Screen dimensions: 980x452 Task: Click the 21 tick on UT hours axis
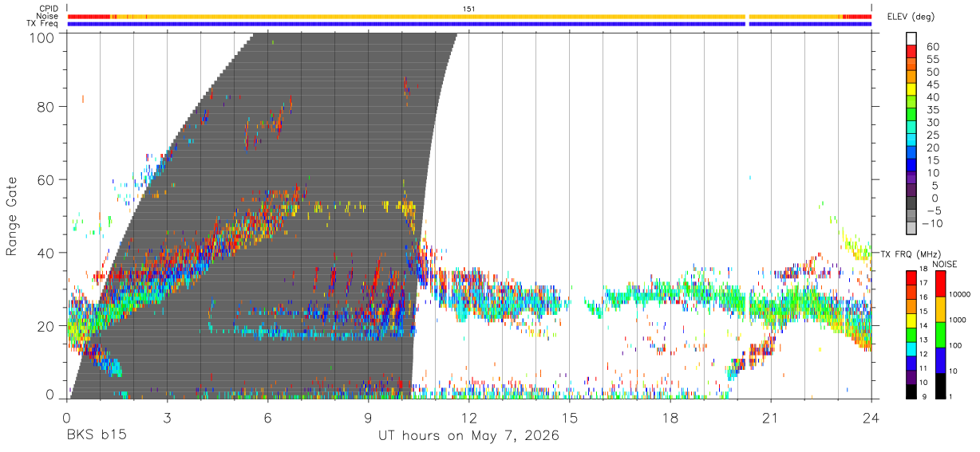pyautogui.click(x=771, y=417)
